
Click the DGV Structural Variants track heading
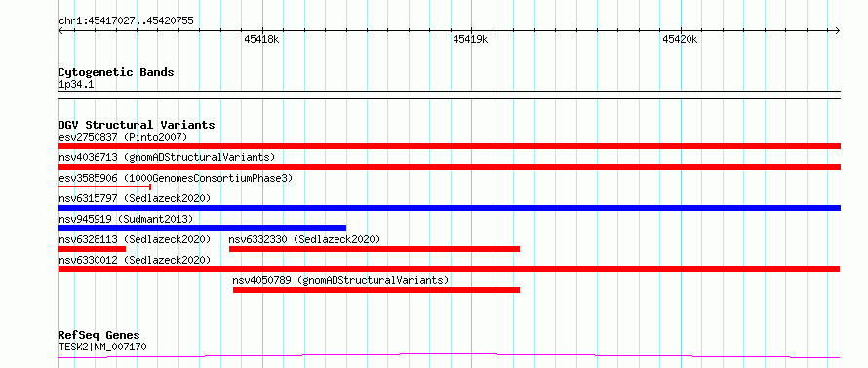pyautogui.click(x=137, y=125)
